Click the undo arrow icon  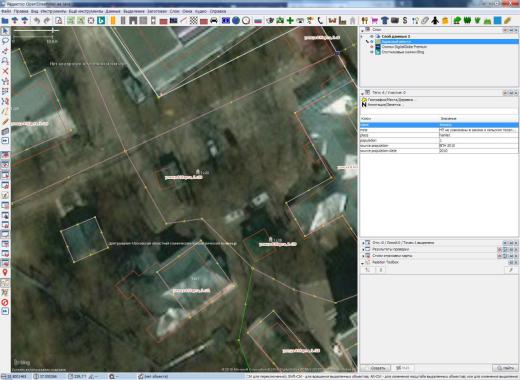click(x=37, y=20)
